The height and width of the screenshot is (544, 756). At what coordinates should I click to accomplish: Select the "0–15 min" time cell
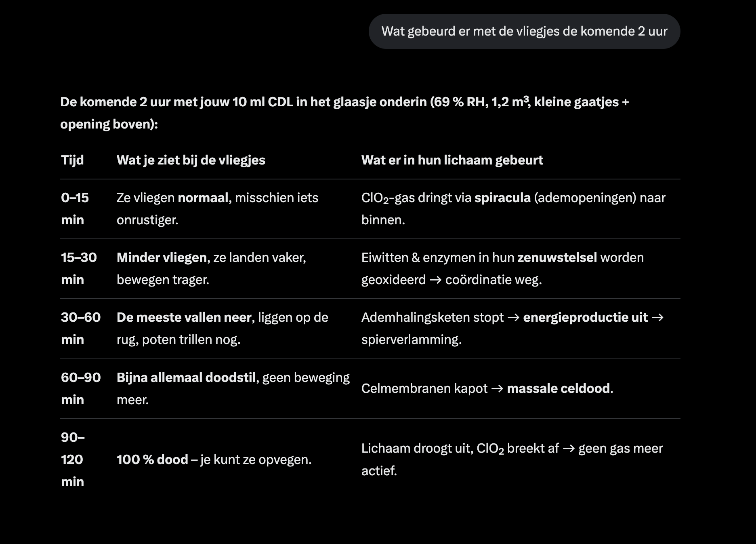[x=75, y=209]
